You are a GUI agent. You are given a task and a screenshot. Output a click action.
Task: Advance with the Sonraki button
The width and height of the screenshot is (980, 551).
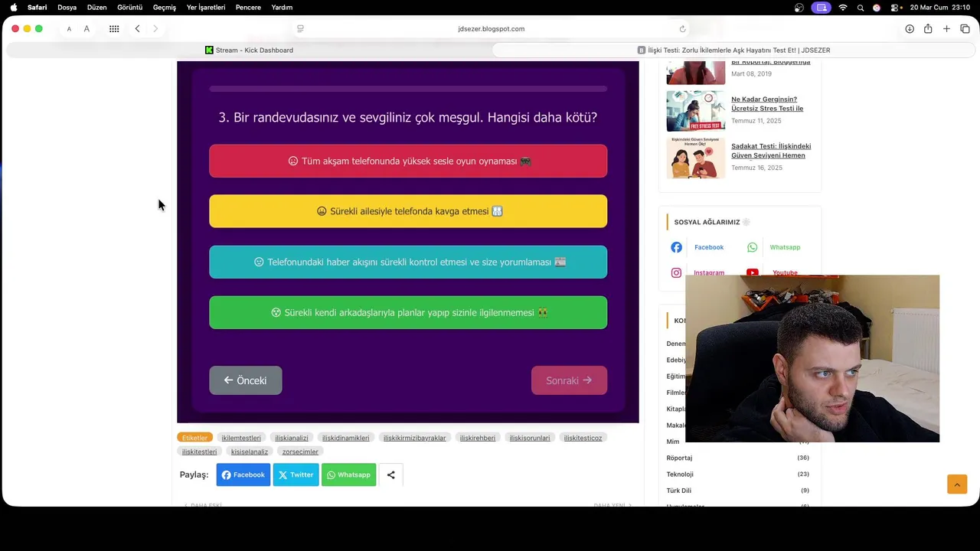(569, 380)
